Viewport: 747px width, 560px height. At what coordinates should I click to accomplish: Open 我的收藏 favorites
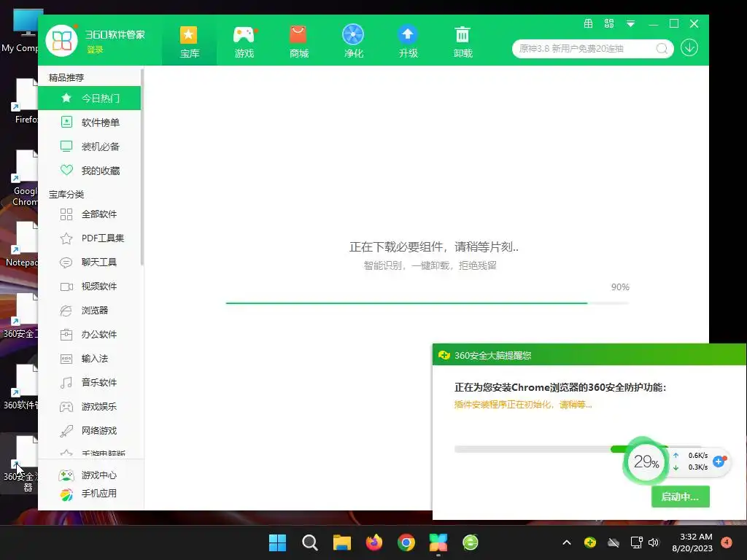tap(90, 171)
